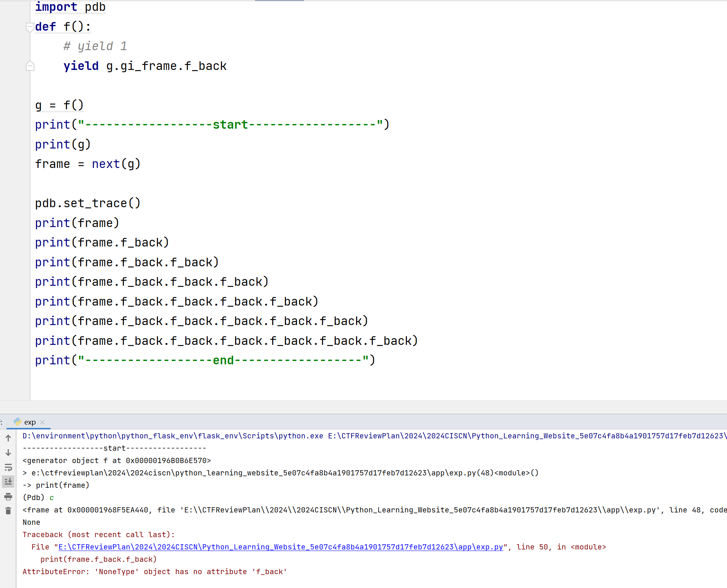Click the print icon in console sidebar
Image resolution: width=727 pixels, height=588 pixels.
pyautogui.click(x=8, y=496)
